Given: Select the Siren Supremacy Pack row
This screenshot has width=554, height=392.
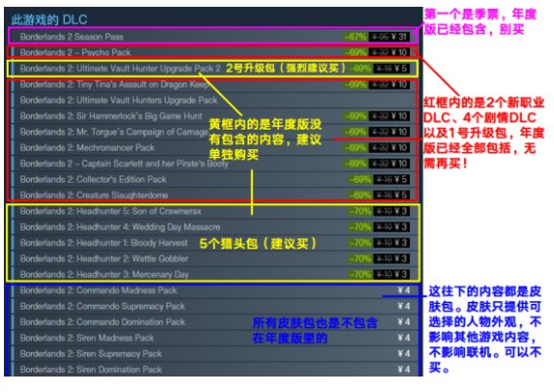Looking at the screenshot, I should click(214, 353).
